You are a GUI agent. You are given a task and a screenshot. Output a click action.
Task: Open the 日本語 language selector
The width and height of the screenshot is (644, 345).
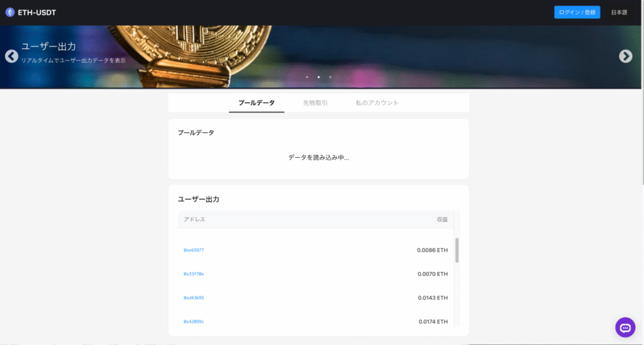coord(619,13)
